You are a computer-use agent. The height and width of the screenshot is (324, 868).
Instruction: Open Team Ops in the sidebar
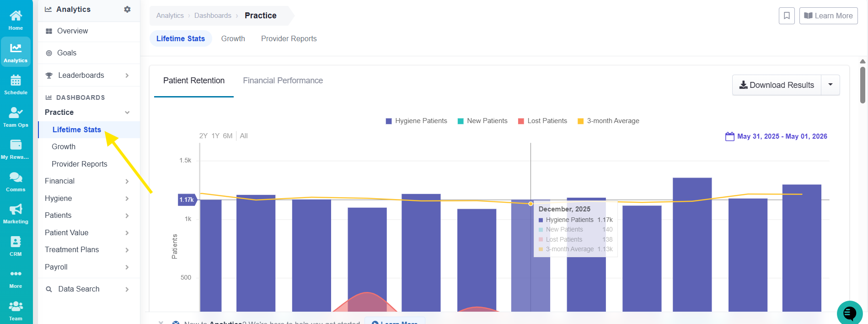click(x=16, y=117)
